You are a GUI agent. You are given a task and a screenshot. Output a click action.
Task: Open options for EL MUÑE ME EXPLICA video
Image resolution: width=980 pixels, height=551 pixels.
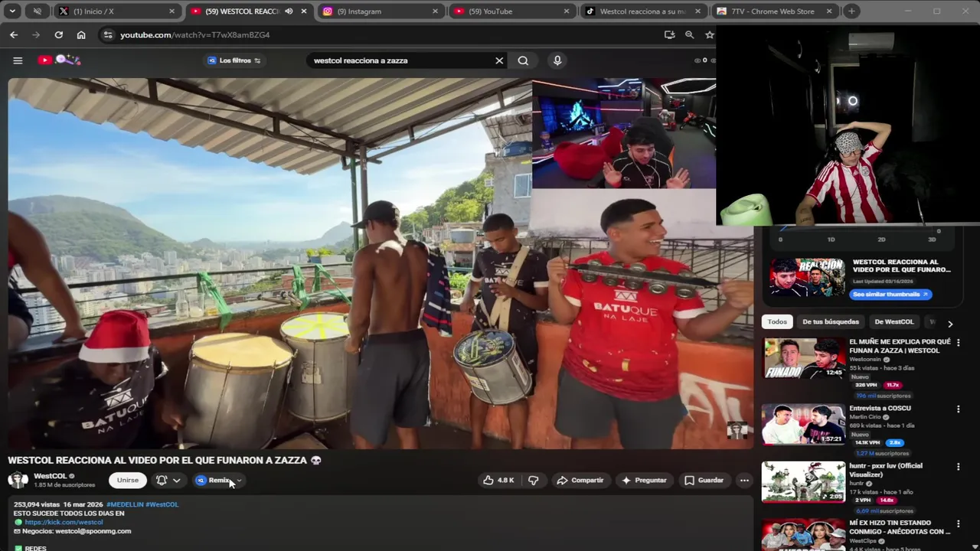(x=958, y=342)
